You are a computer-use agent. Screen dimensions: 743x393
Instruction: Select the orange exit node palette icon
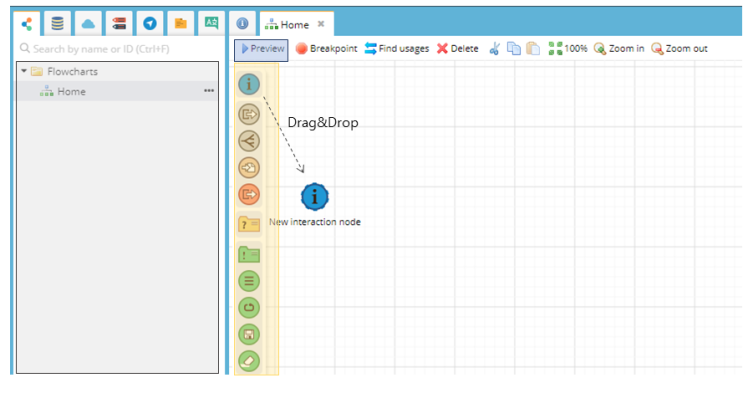coord(249,194)
